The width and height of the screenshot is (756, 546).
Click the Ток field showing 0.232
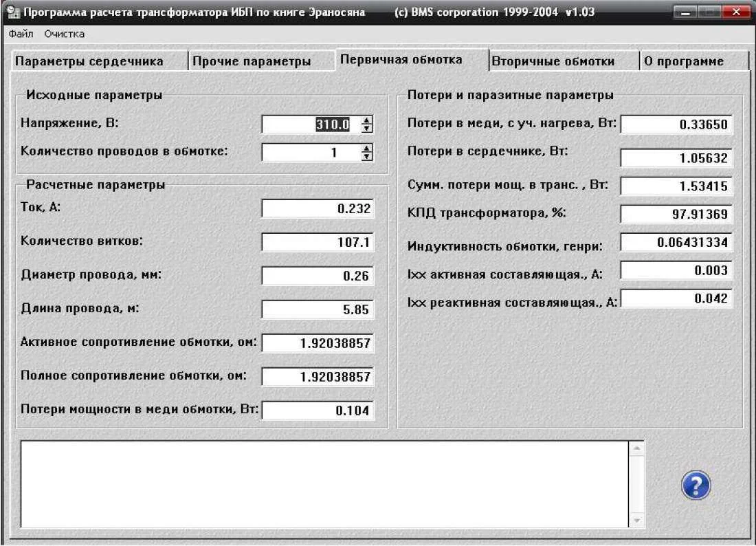(x=318, y=209)
